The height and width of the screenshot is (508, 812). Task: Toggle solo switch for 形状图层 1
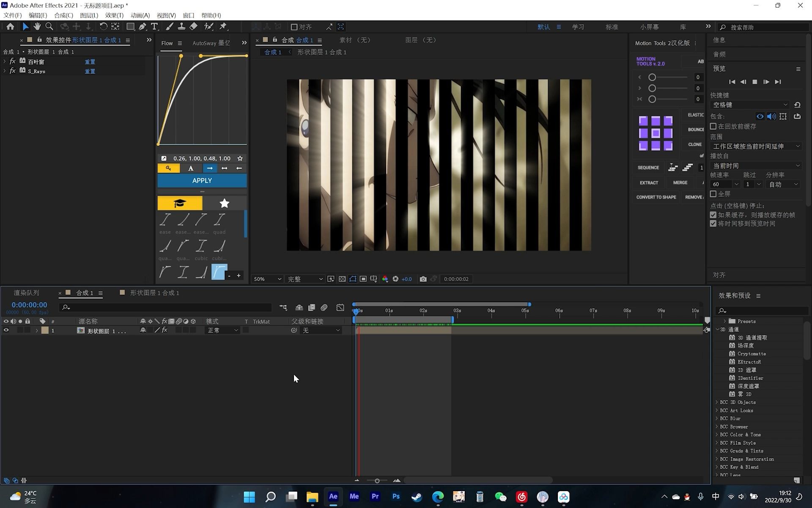[20, 330]
